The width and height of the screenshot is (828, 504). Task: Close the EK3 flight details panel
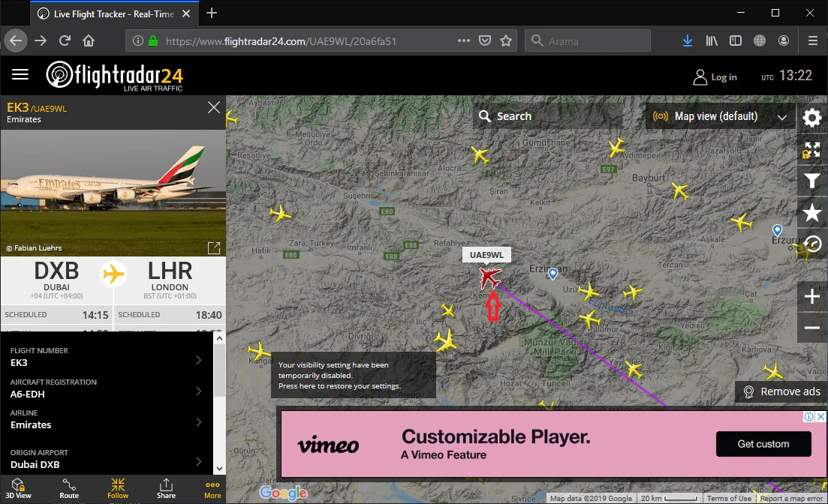(x=214, y=108)
